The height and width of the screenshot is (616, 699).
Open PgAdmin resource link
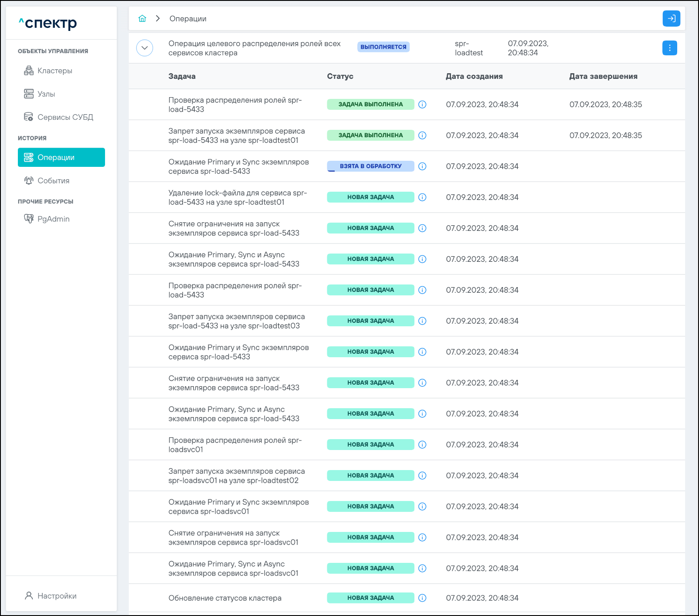tap(53, 219)
